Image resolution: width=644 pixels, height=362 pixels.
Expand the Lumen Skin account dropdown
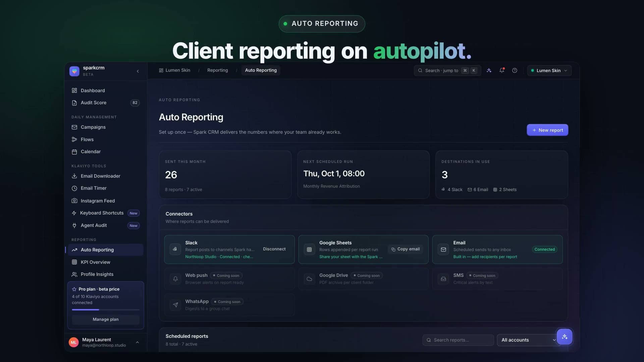tap(549, 70)
